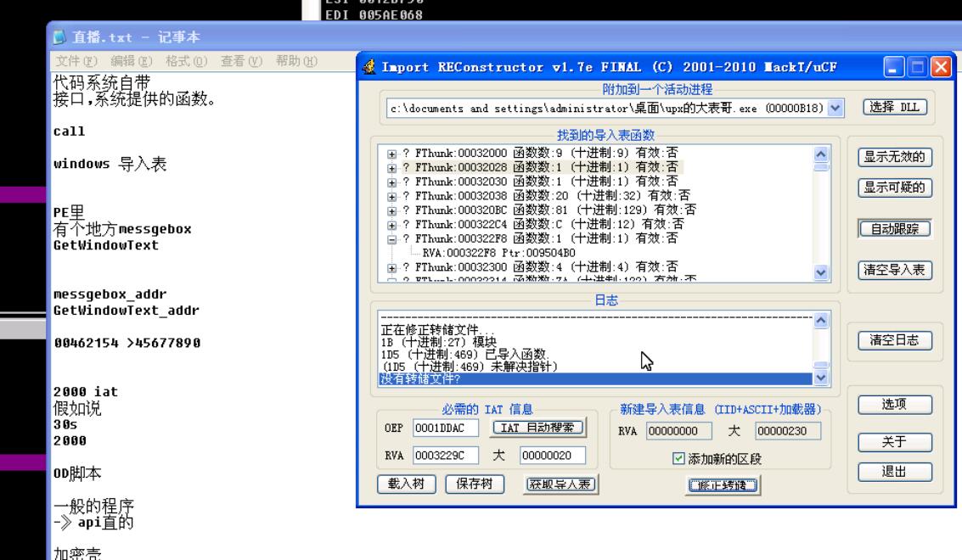Select the FThunk:00032300 row text
The height and width of the screenshot is (560, 962).
[x=547, y=267]
